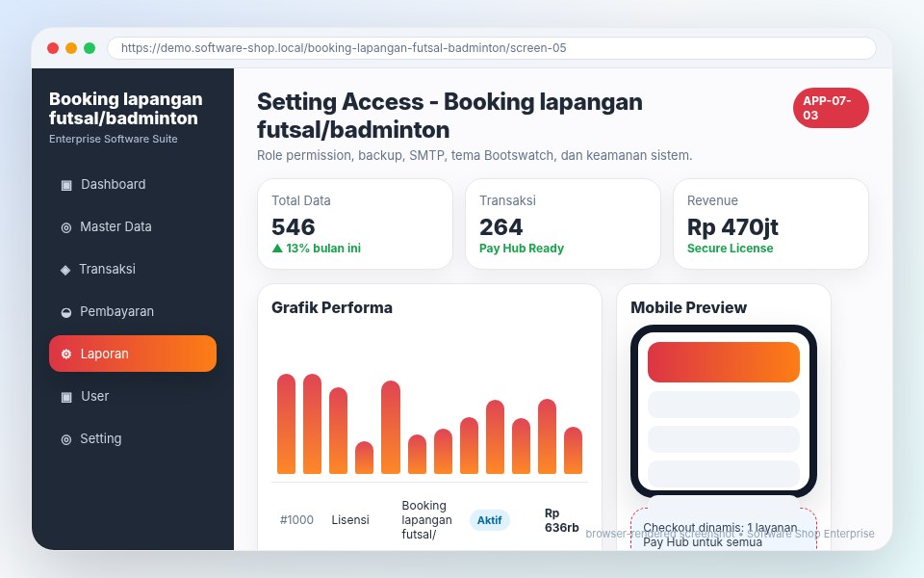
Task: Click the orange gradient bar in Mobile Preview
Action: point(723,362)
